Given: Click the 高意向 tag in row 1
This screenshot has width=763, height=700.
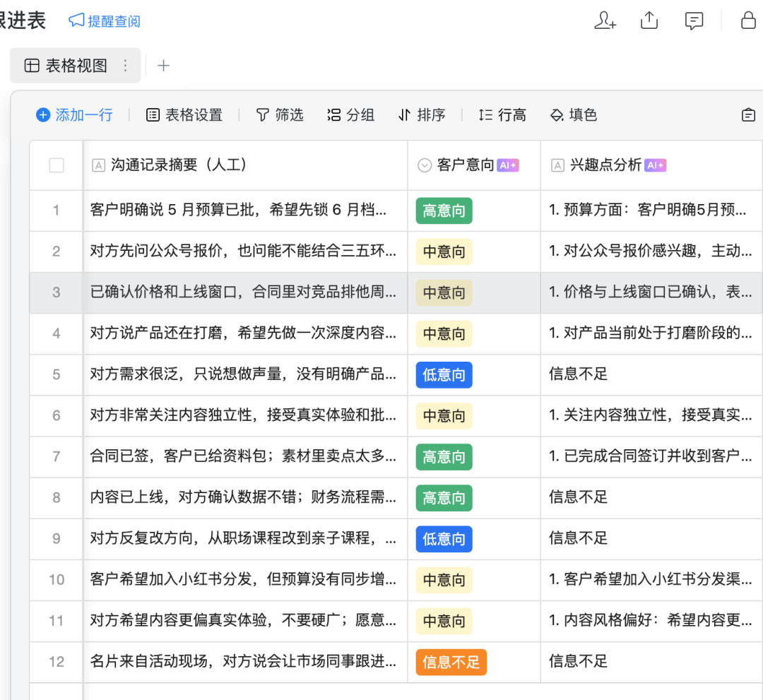Looking at the screenshot, I should click(x=444, y=210).
